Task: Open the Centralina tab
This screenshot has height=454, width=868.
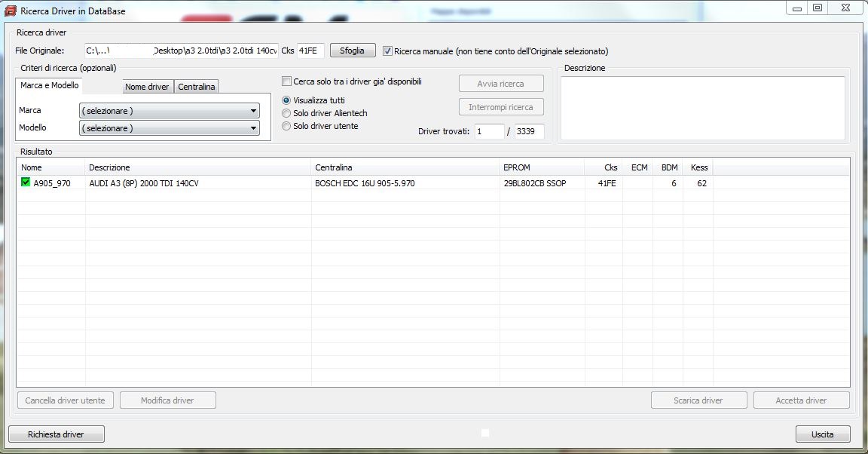Action: coord(197,87)
